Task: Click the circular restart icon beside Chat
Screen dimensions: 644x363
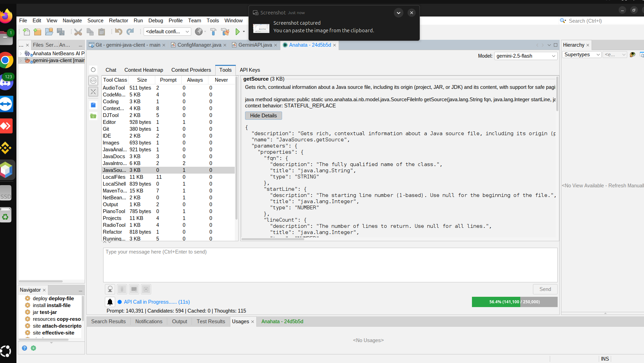Action: point(93,70)
